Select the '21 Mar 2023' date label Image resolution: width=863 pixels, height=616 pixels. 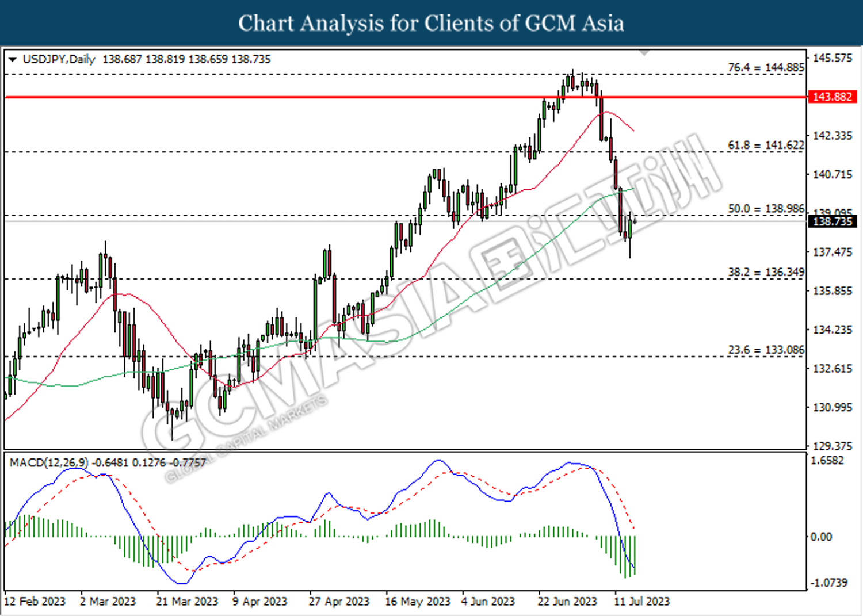187,602
